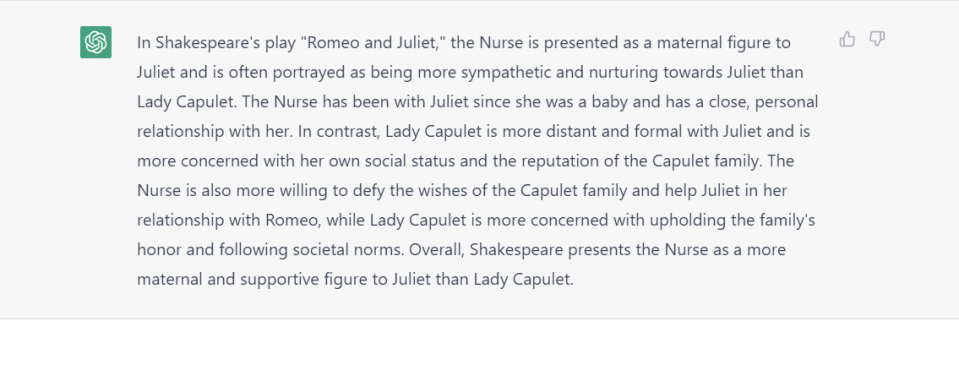Click the thumbs down icon
The height and width of the screenshot is (376, 959).
877,40
